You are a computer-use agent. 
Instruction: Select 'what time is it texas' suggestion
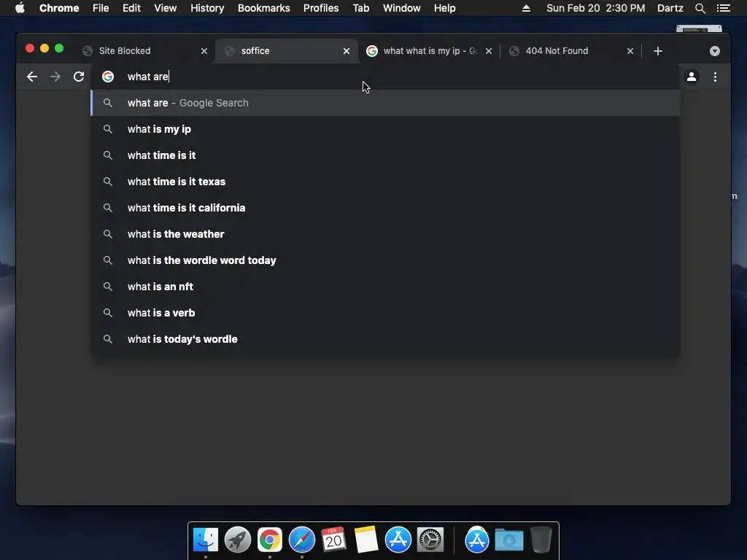385,182
